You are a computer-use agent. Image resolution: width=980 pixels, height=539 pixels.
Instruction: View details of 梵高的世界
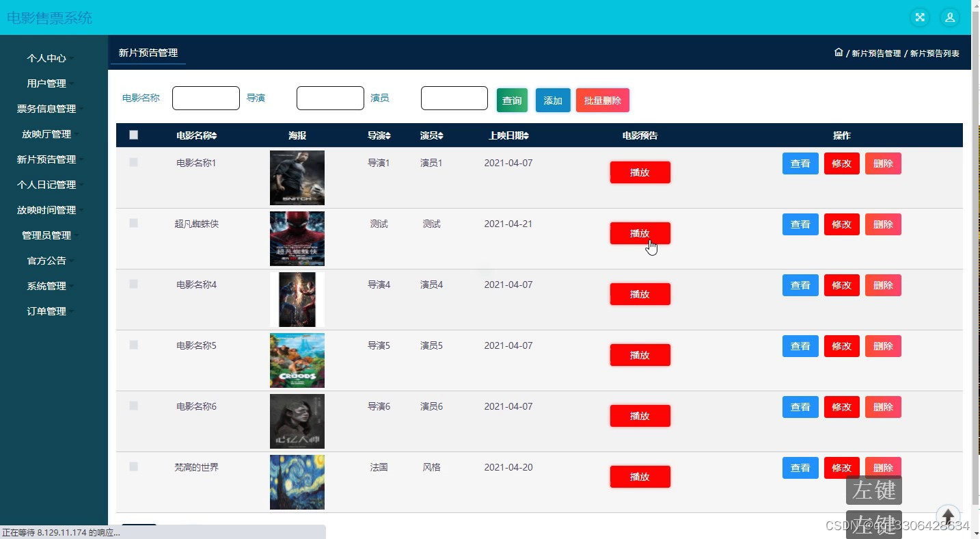800,468
